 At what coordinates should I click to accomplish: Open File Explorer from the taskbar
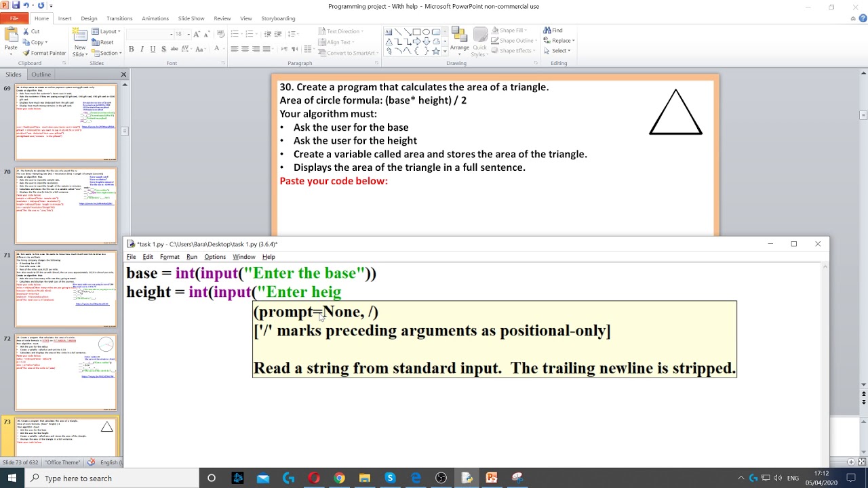pos(365,478)
